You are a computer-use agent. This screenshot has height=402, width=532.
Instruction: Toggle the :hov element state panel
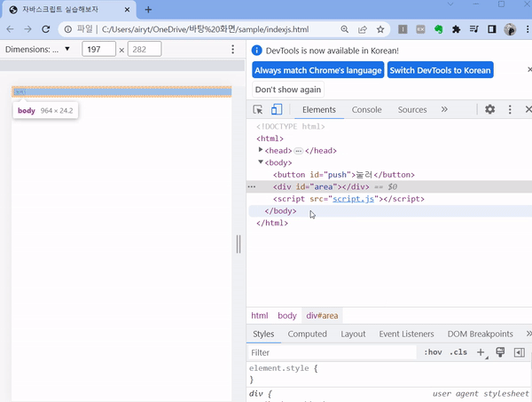tap(433, 352)
